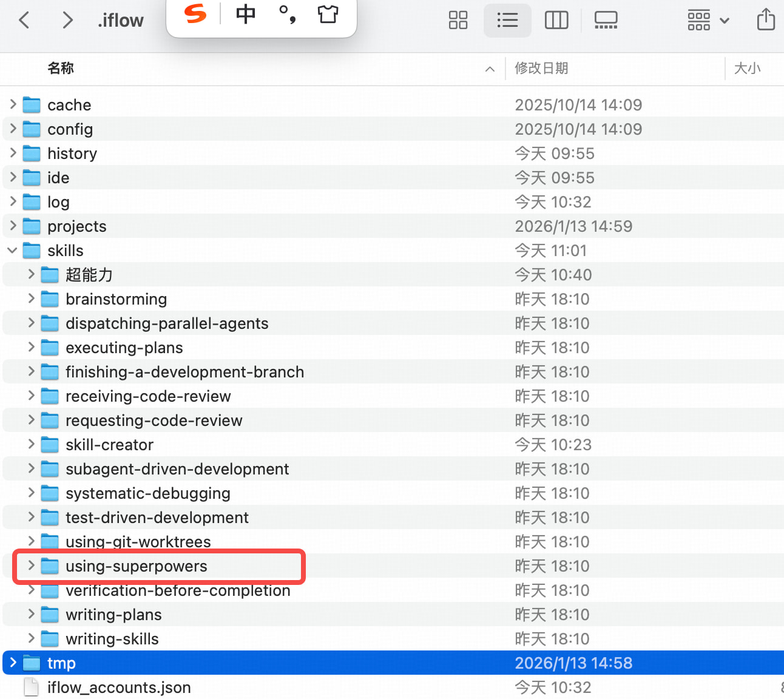Viewport: 784px width, 699px height.
Task: Select the iflow_accounts.json file
Action: [119, 687]
